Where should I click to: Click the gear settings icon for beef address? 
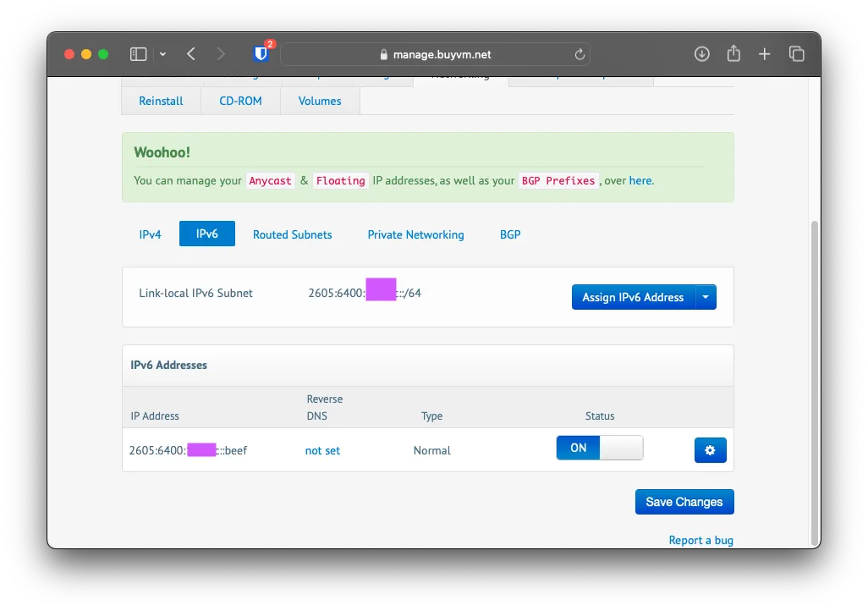[x=710, y=450]
